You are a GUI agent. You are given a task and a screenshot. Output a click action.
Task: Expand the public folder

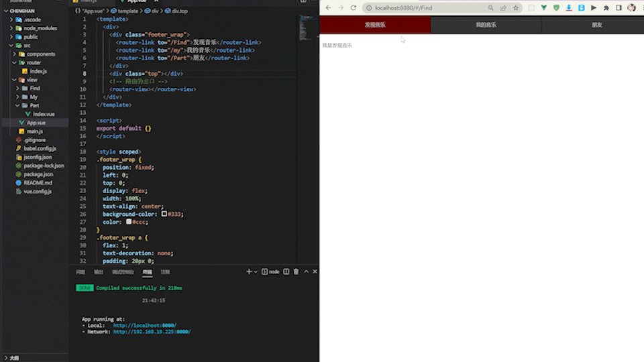11,37
